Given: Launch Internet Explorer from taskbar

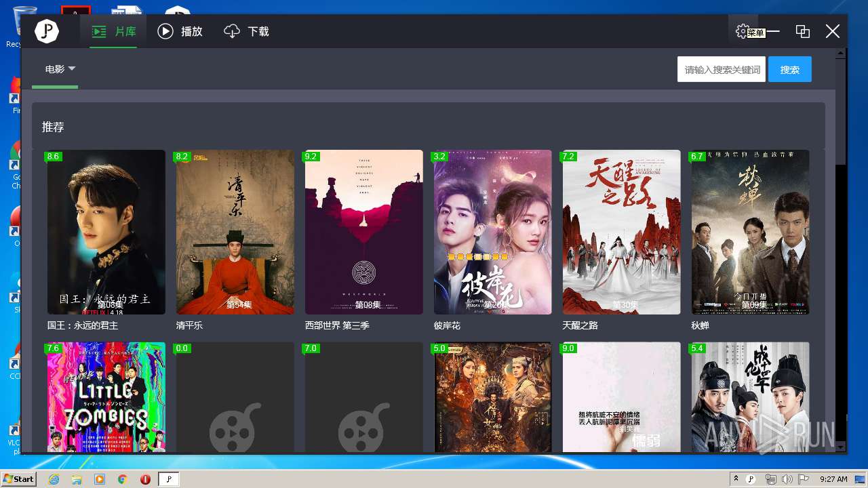Looking at the screenshot, I should 54,479.
